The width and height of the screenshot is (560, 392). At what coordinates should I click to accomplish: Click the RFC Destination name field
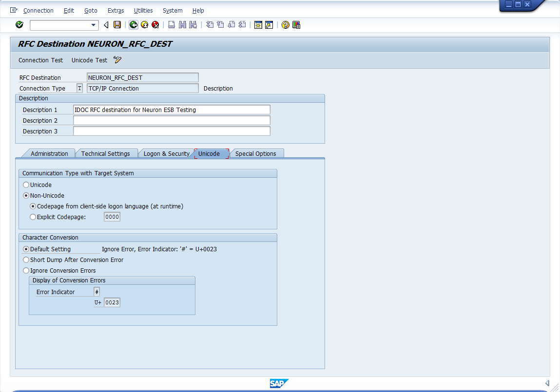[x=142, y=78]
